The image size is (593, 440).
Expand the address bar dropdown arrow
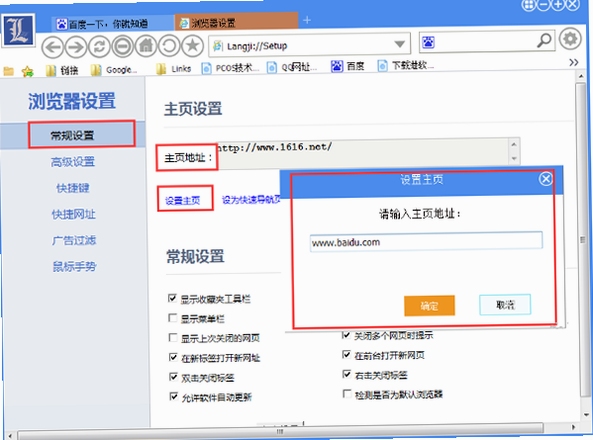point(399,44)
